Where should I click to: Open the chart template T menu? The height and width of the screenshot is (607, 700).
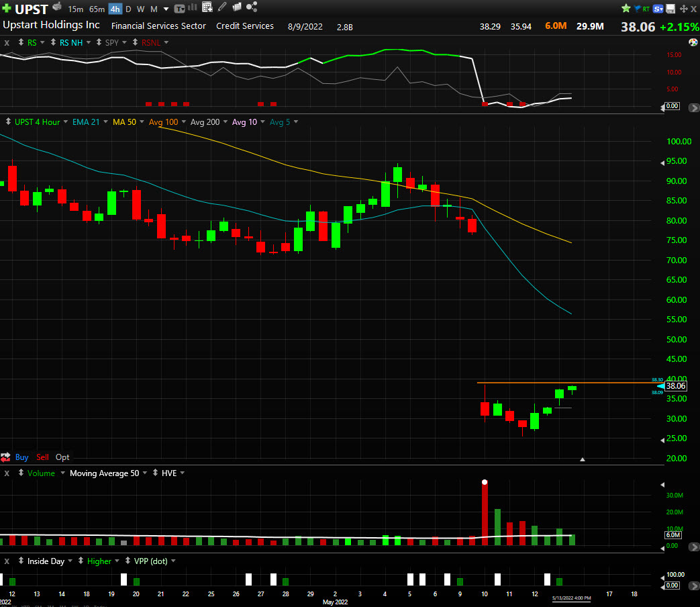179,9
